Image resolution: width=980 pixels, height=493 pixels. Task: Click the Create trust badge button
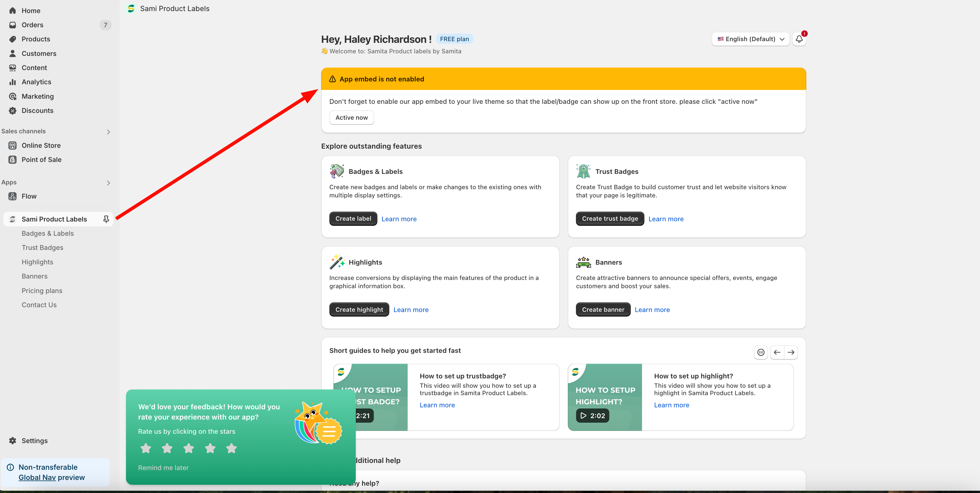tap(610, 219)
